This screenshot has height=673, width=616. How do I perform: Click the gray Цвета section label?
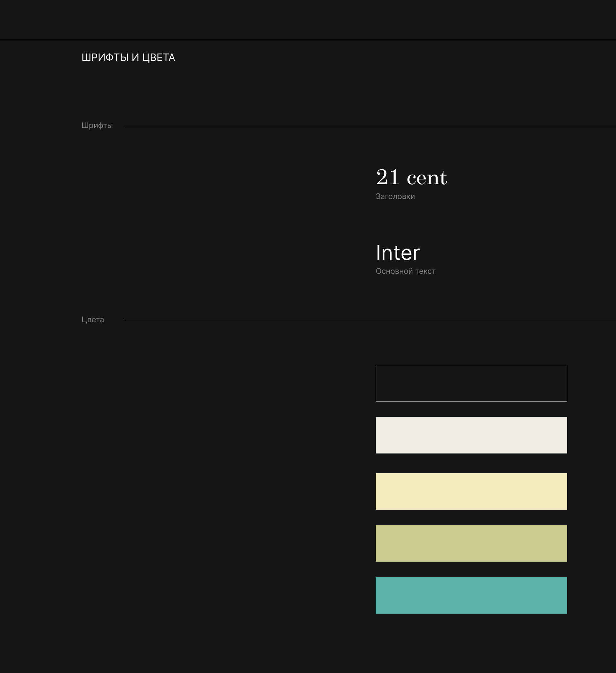pos(93,320)
